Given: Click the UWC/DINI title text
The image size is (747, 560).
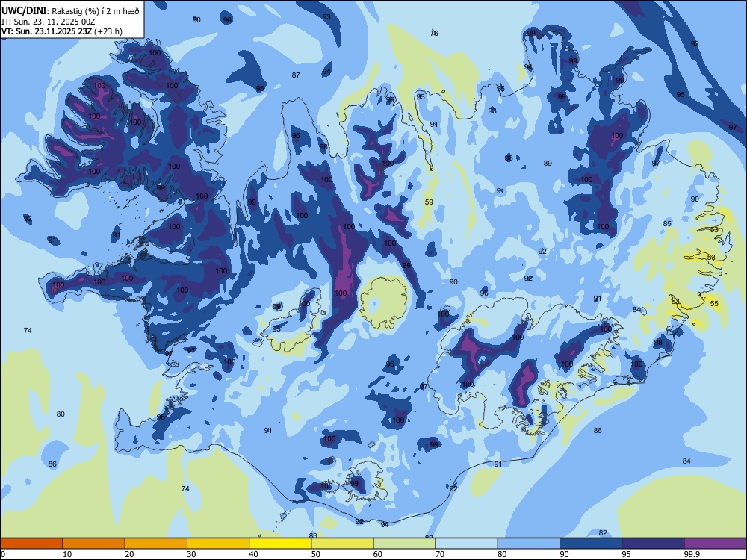Looking at the screenshot, I should point(25,11).
